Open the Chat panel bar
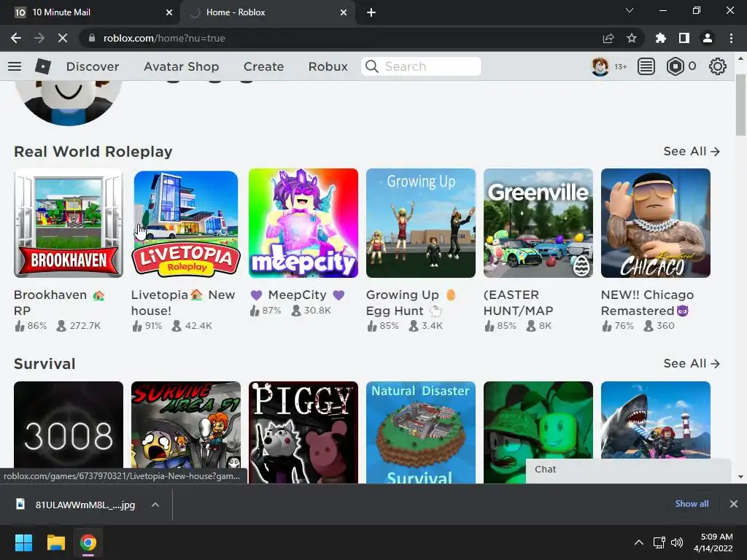Image resolution: width=747 pixels, height=560 pixels. tap(628, 470)
